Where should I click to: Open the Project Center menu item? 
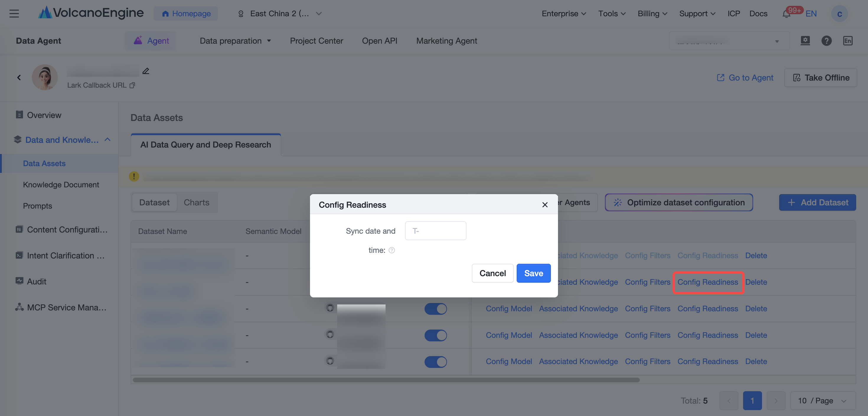[x=316, y=41]
